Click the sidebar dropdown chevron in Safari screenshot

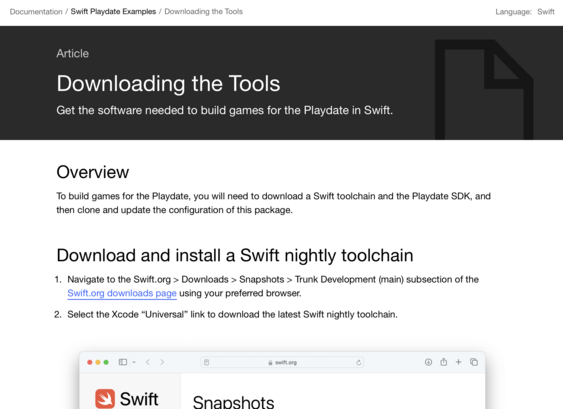pos(134,362)
